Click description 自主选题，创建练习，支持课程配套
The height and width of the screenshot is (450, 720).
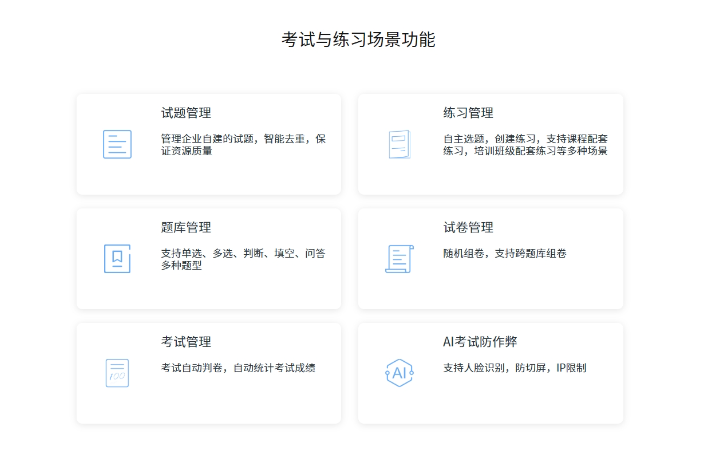pyautogui.click(x=525, y=144)
